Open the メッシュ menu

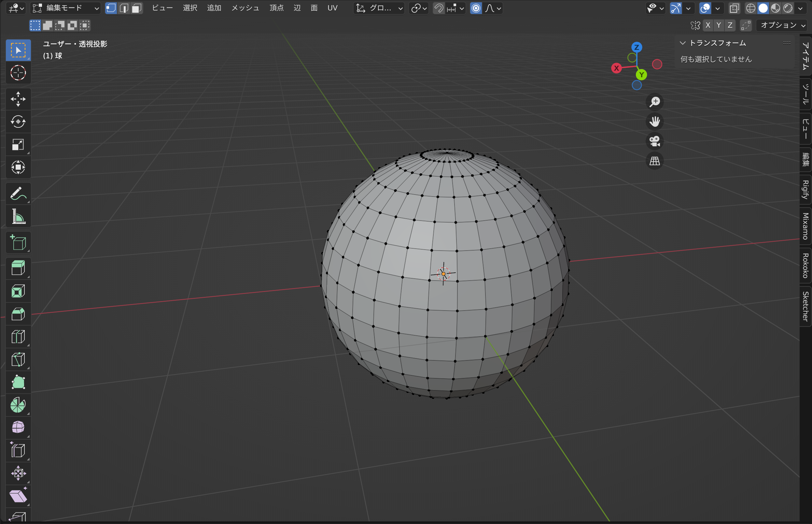[x=245, y=8]
